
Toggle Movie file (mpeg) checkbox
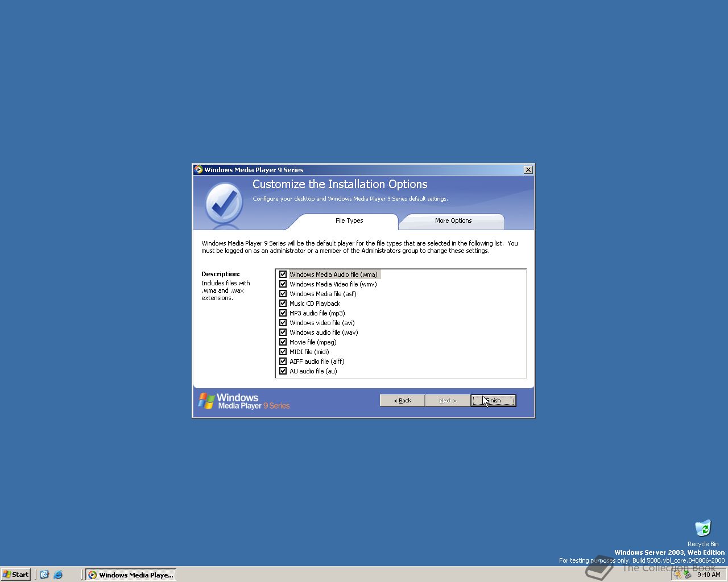pyautogui.click(x=283, y=342)
